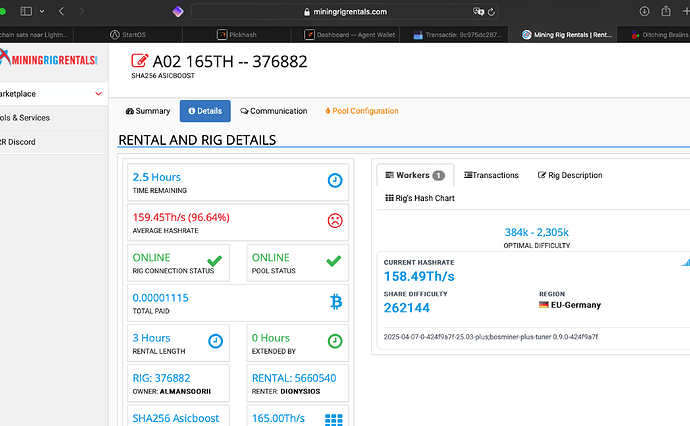Open the Communication tab

click(274, 111)
